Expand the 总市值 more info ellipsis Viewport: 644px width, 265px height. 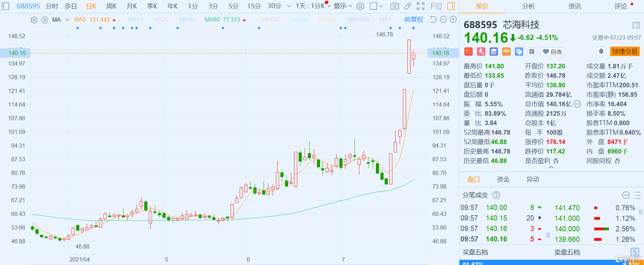pyautogui.click(x=577, y=104)
